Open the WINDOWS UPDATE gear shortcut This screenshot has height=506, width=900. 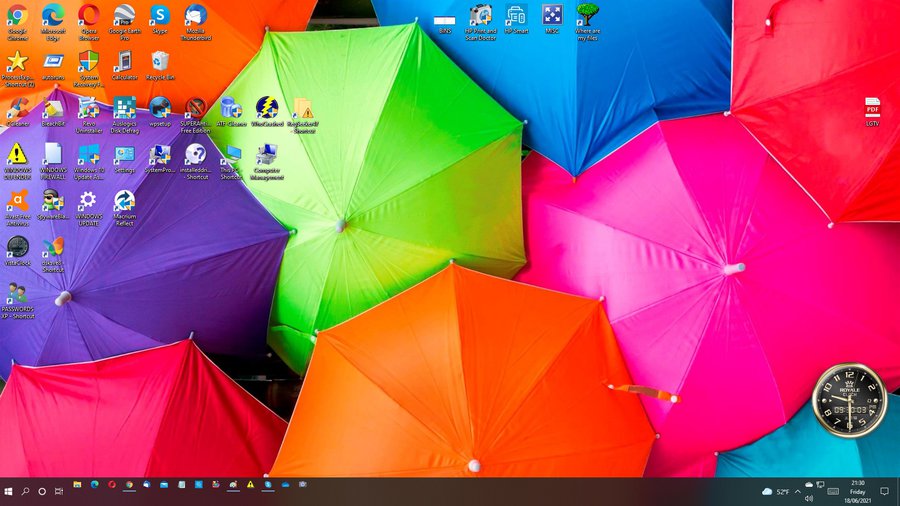point(89,208)
